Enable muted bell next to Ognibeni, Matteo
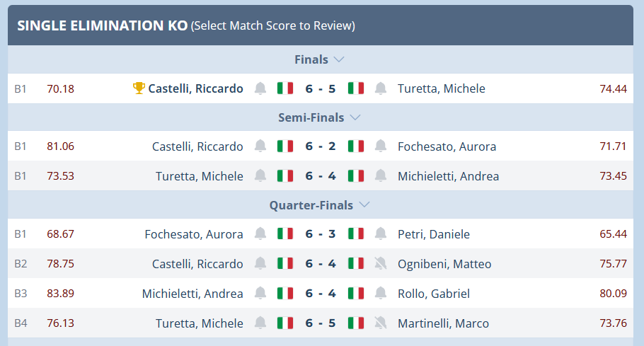The width and height of the screenshot is (644, 346). pyautogui.click(x=380, y=263)
